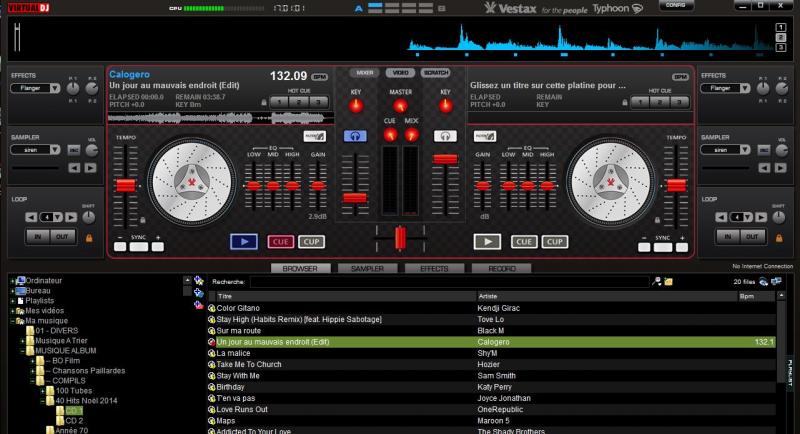This screenshot has height=434, width=800.
Task: Open the EFFECTS tab
Action: click(x=434, y=268)
